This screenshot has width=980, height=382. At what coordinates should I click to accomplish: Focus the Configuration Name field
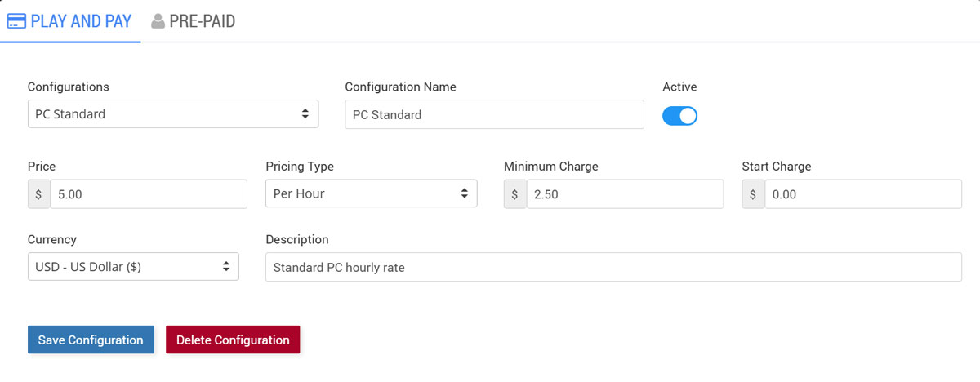(x=494, y=114)
